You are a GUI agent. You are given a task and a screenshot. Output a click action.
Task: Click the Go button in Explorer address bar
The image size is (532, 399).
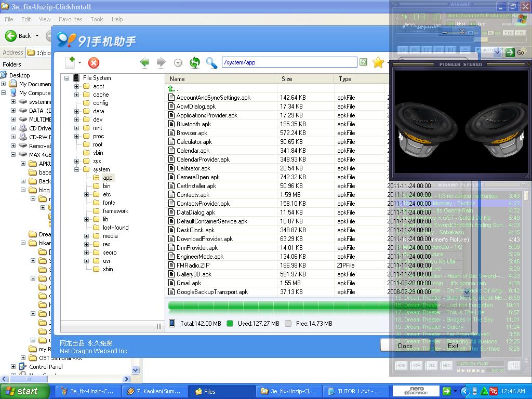[515, 52]
